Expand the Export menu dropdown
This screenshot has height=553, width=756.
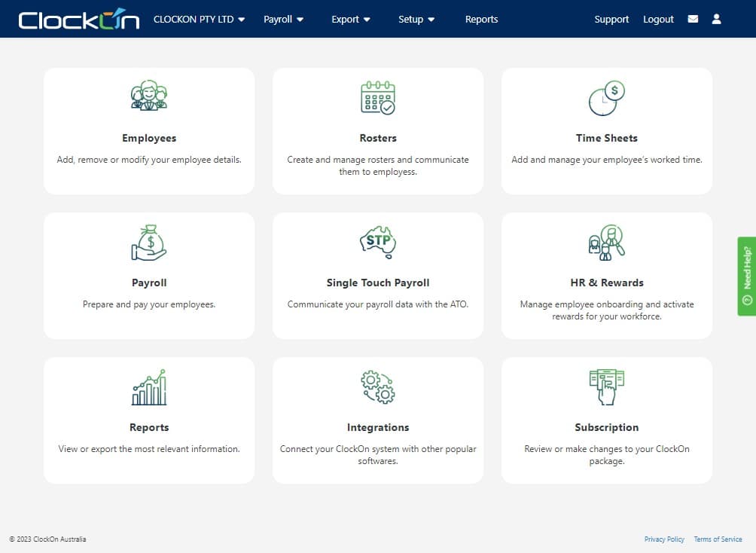coord(351,20)
